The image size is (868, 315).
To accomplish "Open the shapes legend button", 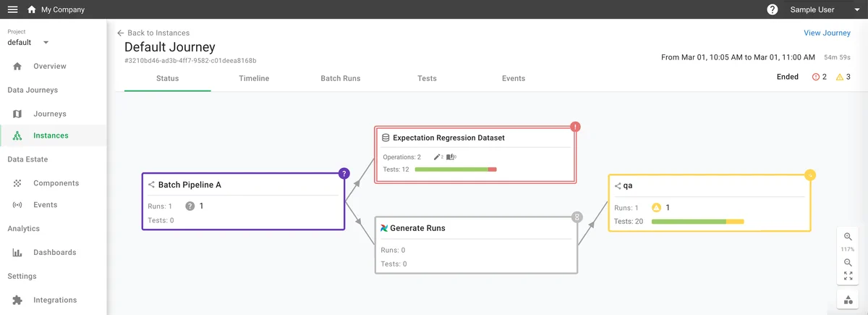I will tap(848, 301).
